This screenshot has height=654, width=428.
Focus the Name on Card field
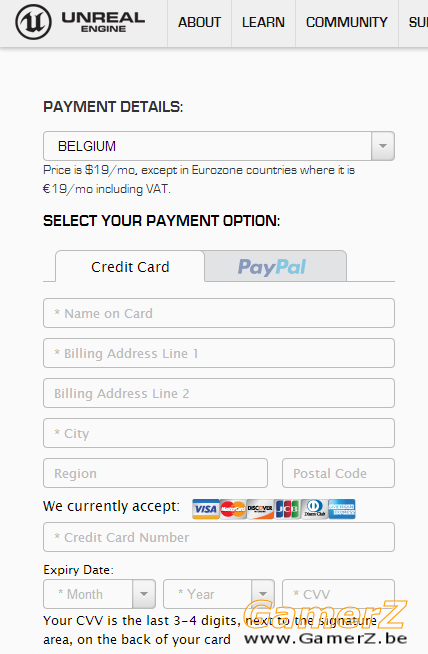point(219,313)
